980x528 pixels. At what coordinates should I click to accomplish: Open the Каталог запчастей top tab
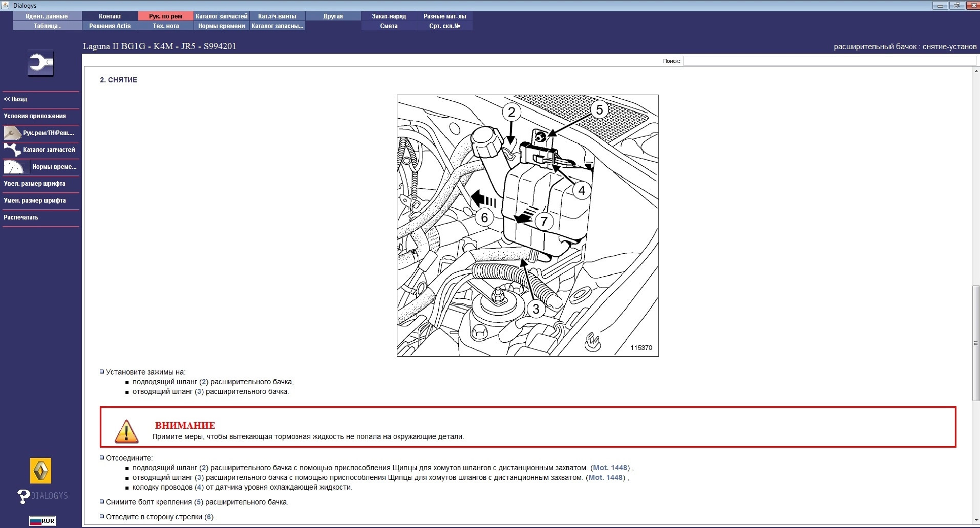tap(221, 16)
